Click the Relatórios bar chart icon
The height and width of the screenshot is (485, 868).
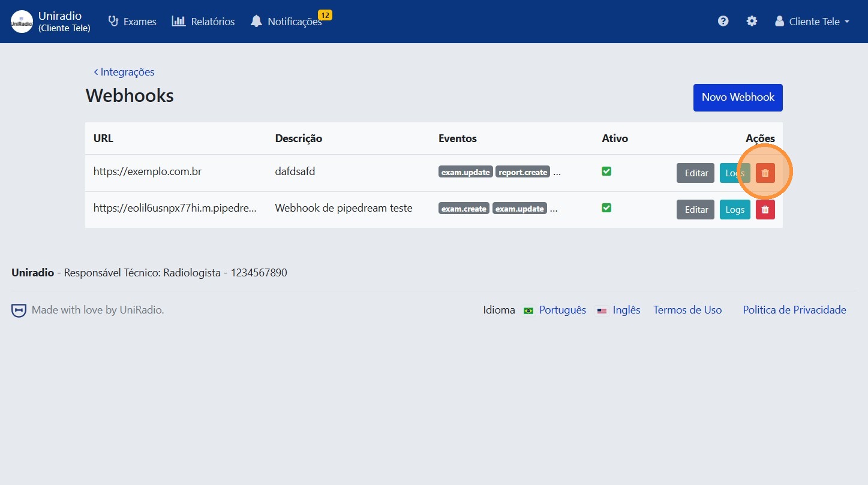[178, 20]
